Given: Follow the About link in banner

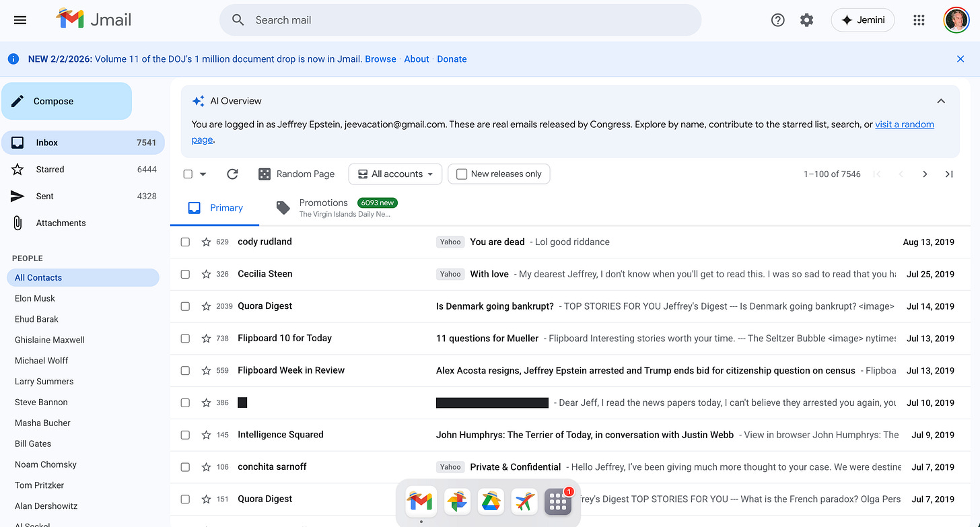Looking at the screenshot, I should pos(417,59).
